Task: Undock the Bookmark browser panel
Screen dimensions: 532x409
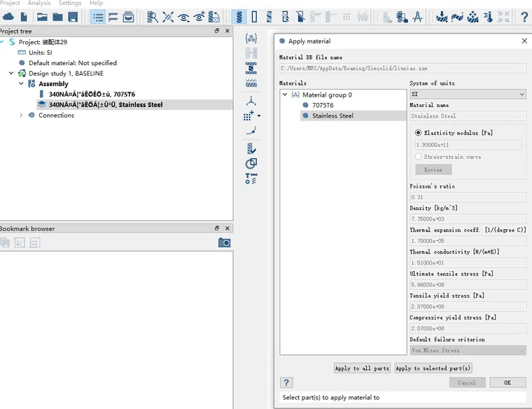Action: 217,228
